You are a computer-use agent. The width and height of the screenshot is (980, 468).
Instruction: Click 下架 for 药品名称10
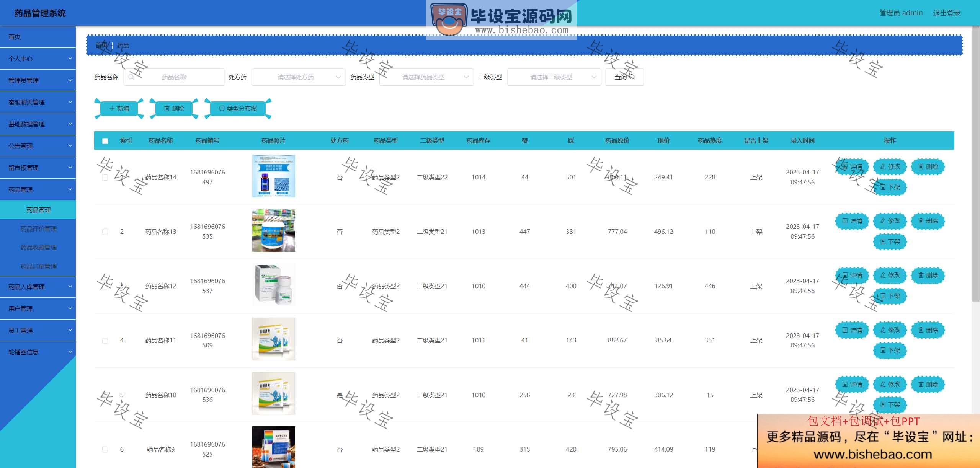click(x=890, y=405)
